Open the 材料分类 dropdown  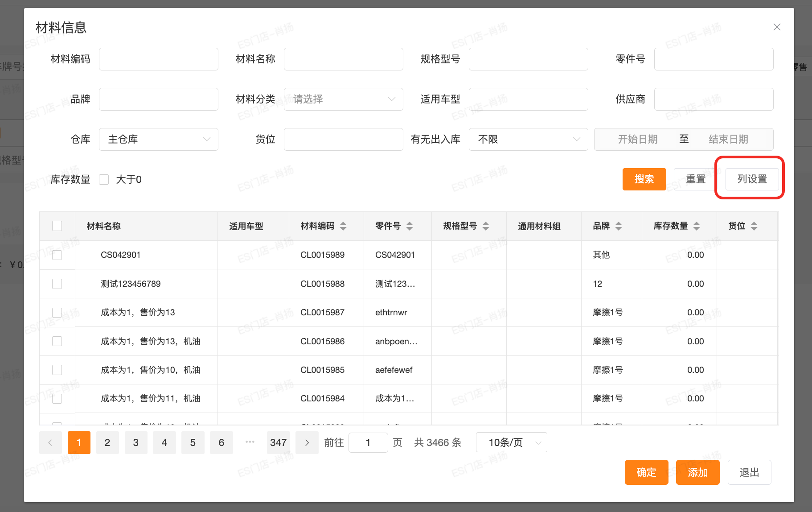tap(343, 99)
